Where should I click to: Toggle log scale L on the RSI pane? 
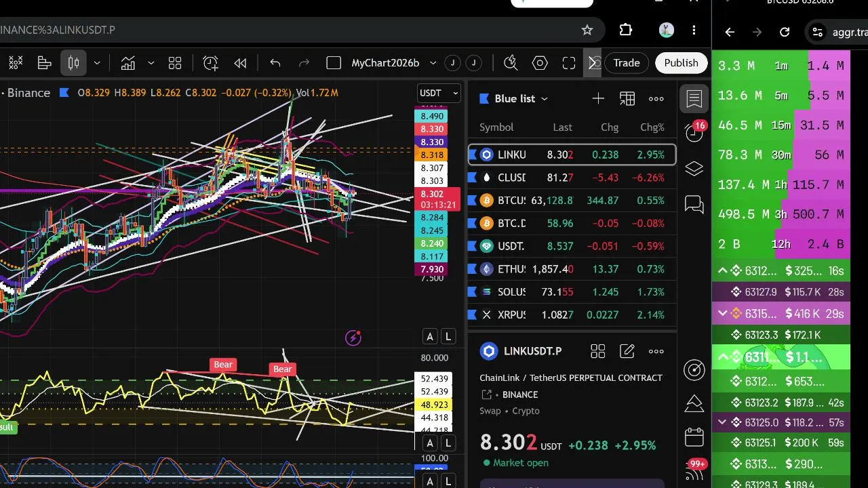pyautogui.click(x=448, y=443)
